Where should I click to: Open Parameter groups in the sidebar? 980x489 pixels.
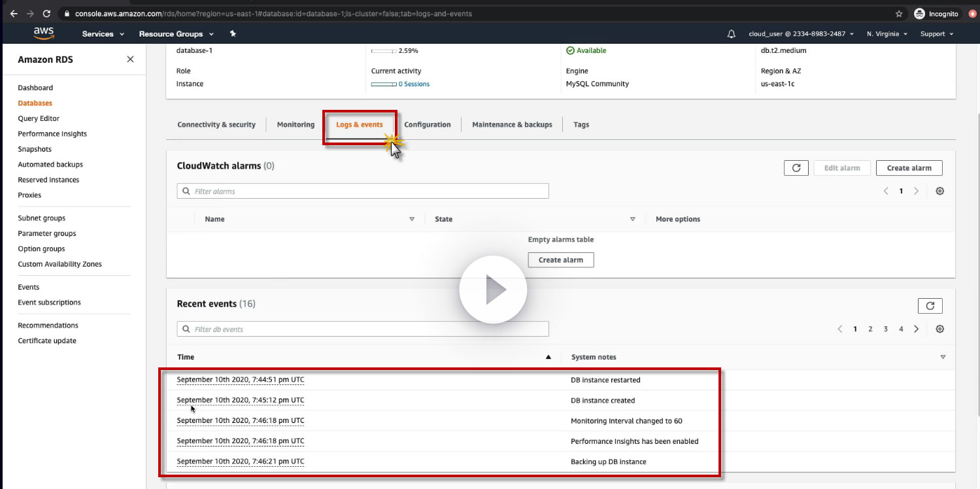click(47, 233)
